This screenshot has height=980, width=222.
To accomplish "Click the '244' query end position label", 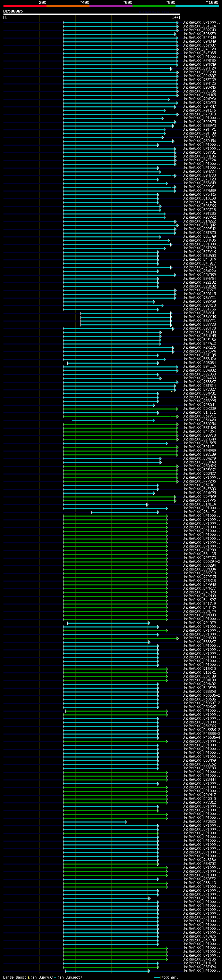I will (x=175, y=17).
